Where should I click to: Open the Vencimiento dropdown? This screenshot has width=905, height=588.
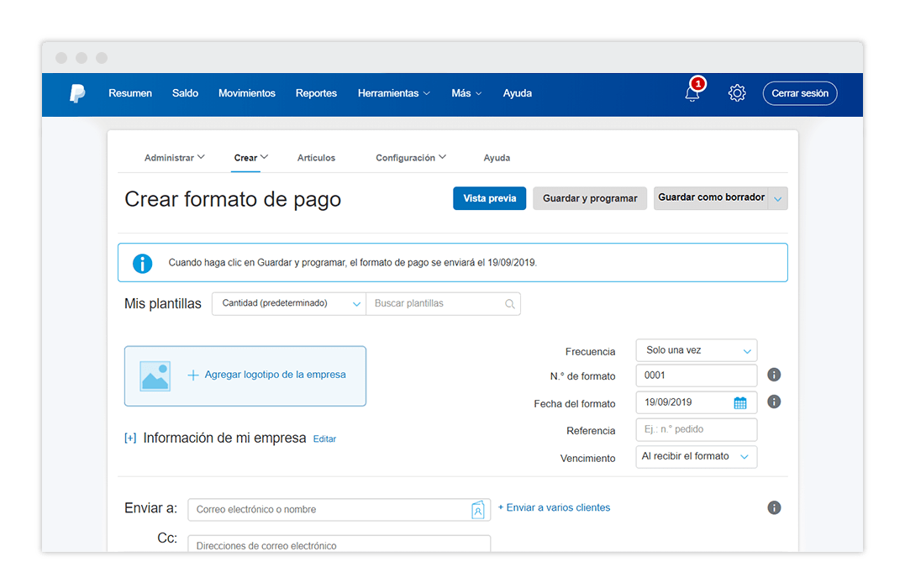697,457
